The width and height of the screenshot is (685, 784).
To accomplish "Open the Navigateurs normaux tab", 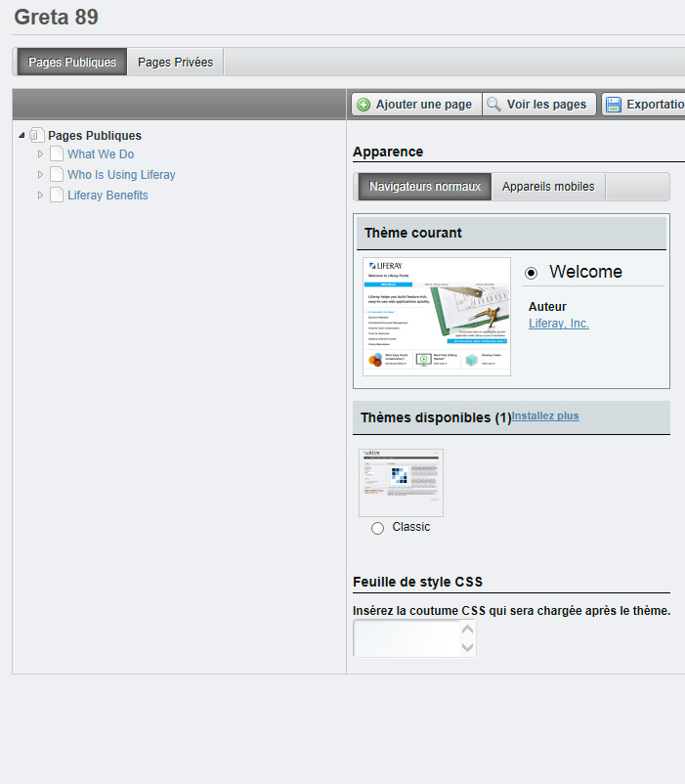I will point(425,187).
